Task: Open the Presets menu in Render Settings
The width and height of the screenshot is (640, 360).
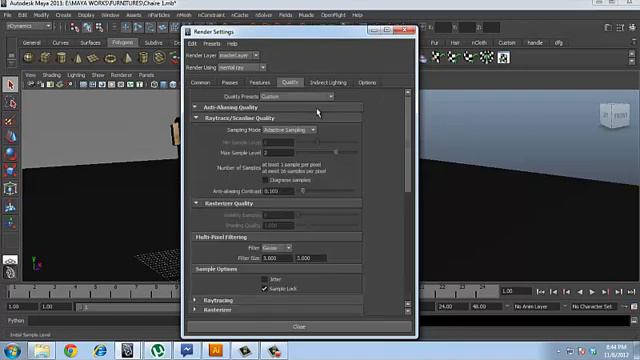Action: [x=211, y=44]
